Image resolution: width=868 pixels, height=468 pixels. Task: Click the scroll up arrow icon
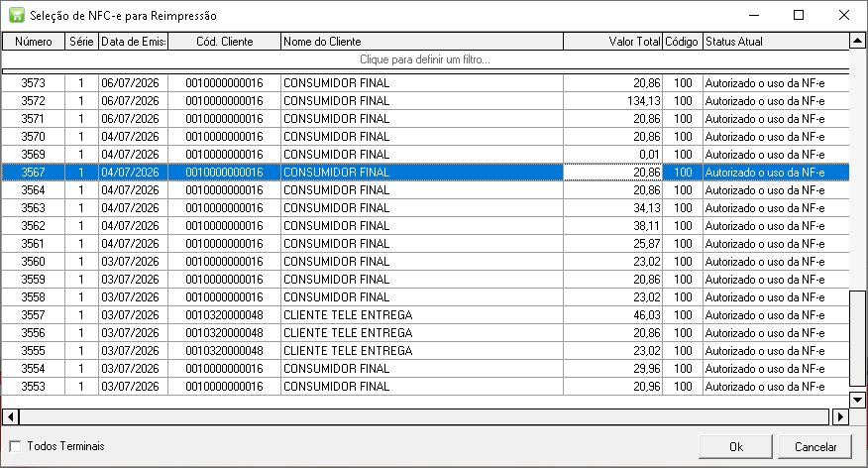[857, 41]
